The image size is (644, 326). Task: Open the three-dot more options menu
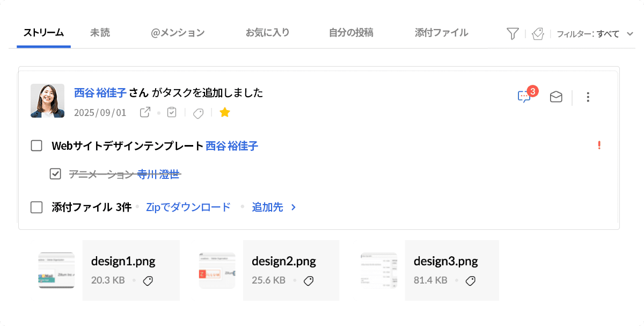click(588, 97)
